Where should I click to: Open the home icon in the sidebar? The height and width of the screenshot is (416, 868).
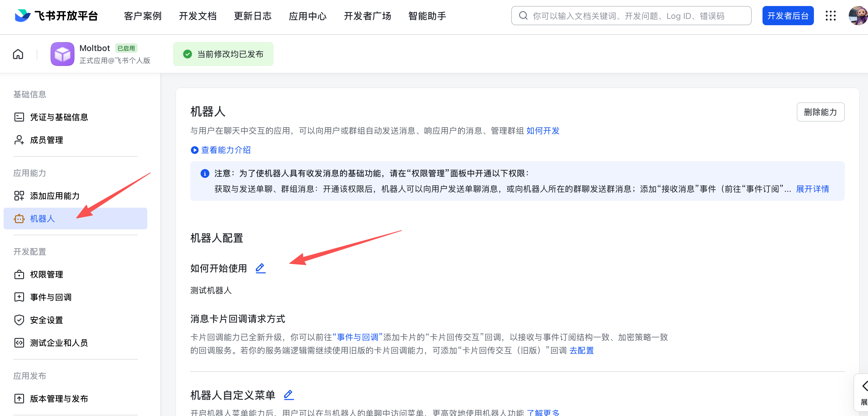point(18,54)
